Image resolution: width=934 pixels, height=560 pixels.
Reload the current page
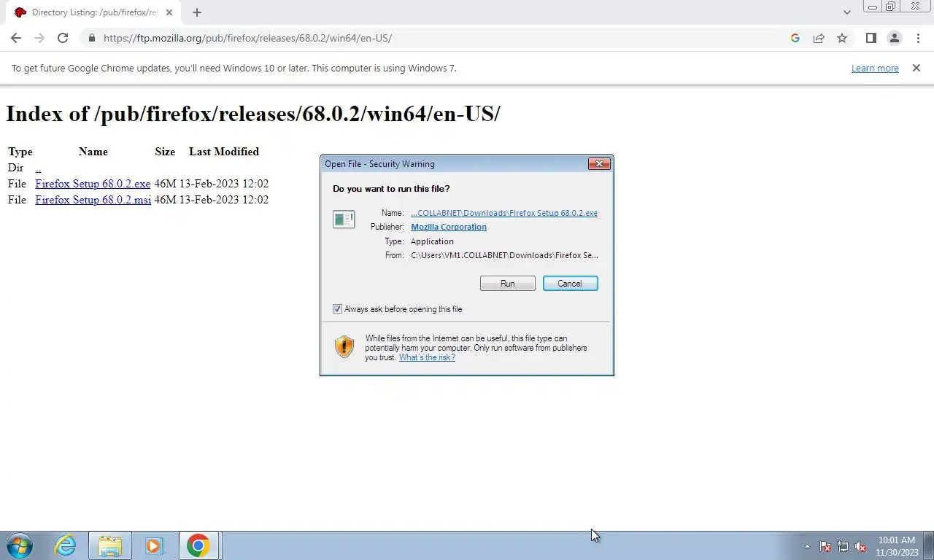pyautogui.click(x=63, y=38)
